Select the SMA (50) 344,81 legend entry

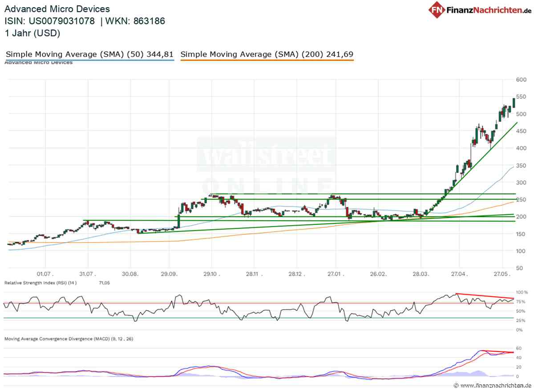[90, 55]
